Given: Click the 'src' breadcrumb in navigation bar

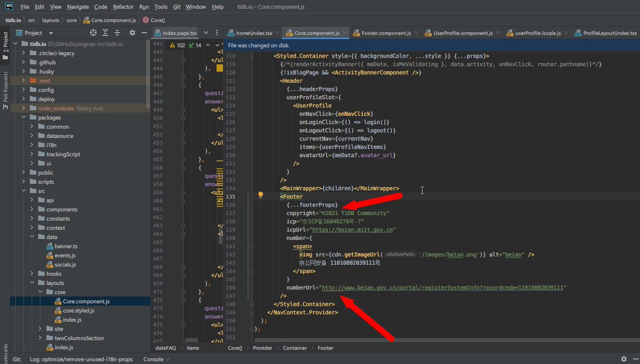Looking at the screenshot, I should coord(32,20).
